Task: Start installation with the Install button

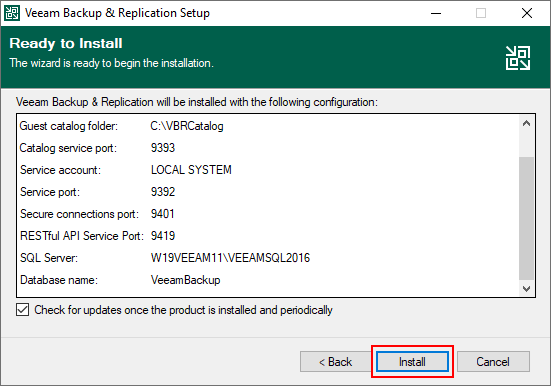Action: 412,361
